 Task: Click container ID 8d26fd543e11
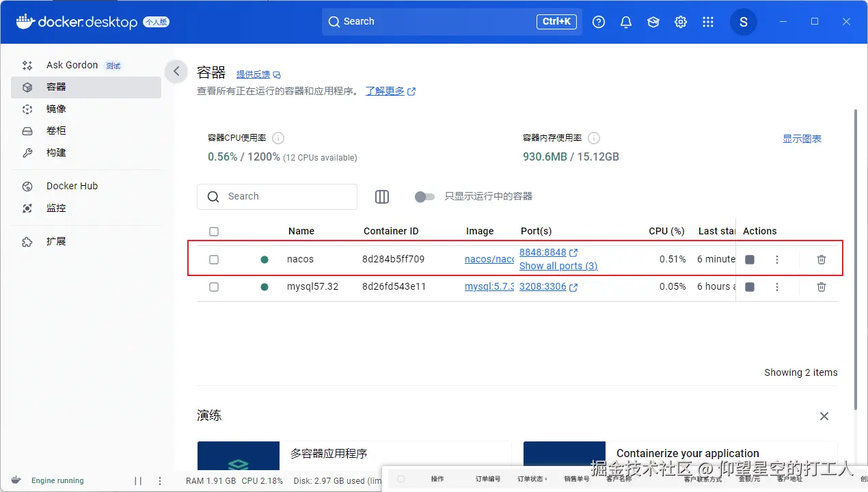coord(394,286)
